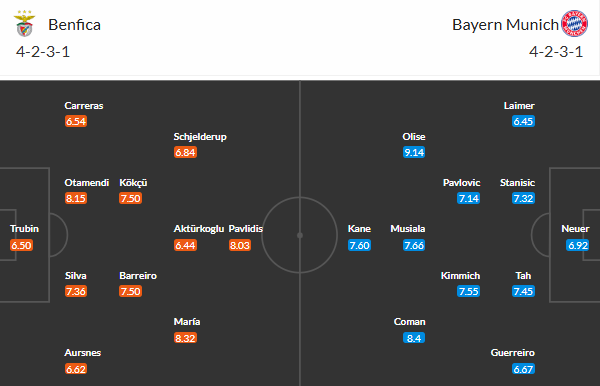Click María's 8.32 rating badge
This screenshot has height=386, width=600.
[x=185, y=338]
